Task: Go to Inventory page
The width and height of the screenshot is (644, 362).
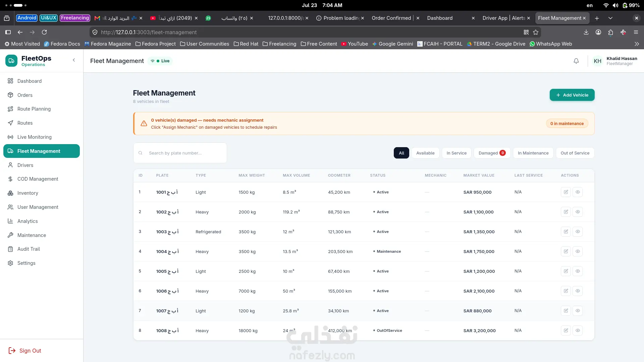Action: [x=42, y=193]
